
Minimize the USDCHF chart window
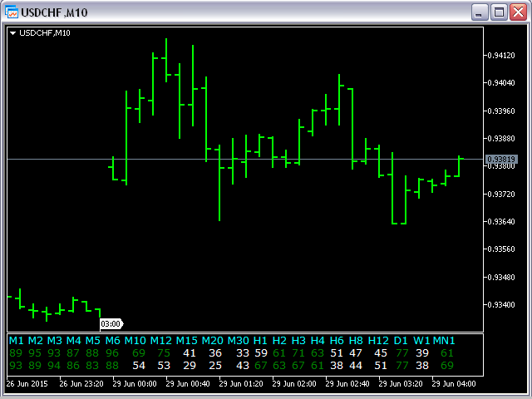click(x=480, y=12)
